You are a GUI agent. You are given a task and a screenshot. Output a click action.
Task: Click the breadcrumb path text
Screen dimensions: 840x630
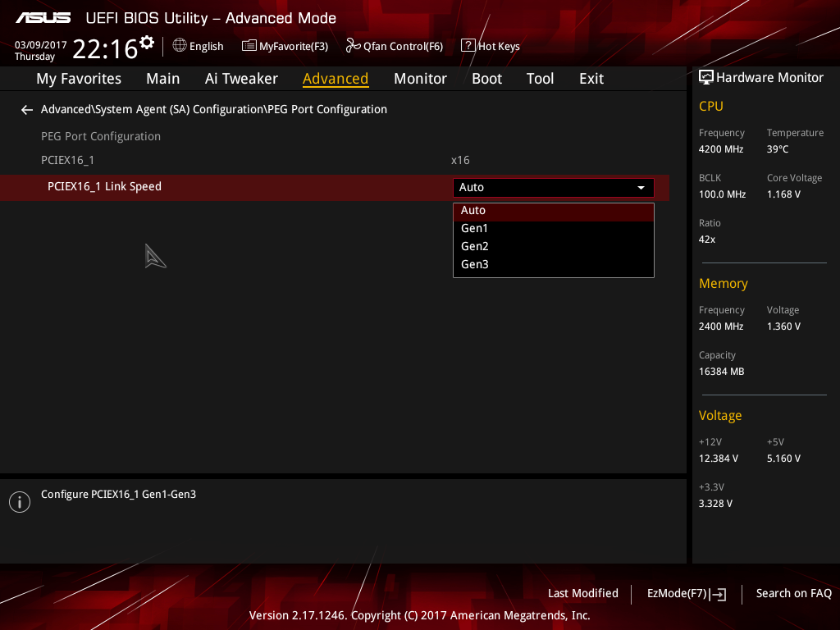pos(214,109)
